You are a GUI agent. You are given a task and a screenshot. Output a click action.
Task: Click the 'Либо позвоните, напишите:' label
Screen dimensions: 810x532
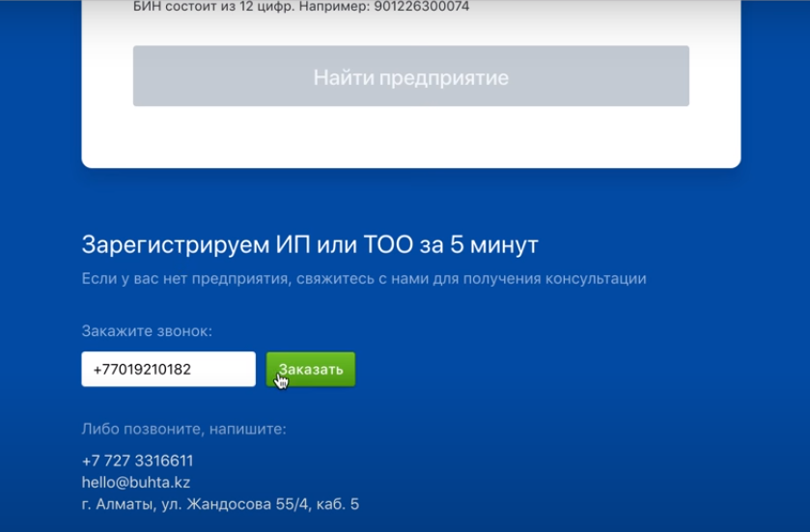tap(183, 429)
